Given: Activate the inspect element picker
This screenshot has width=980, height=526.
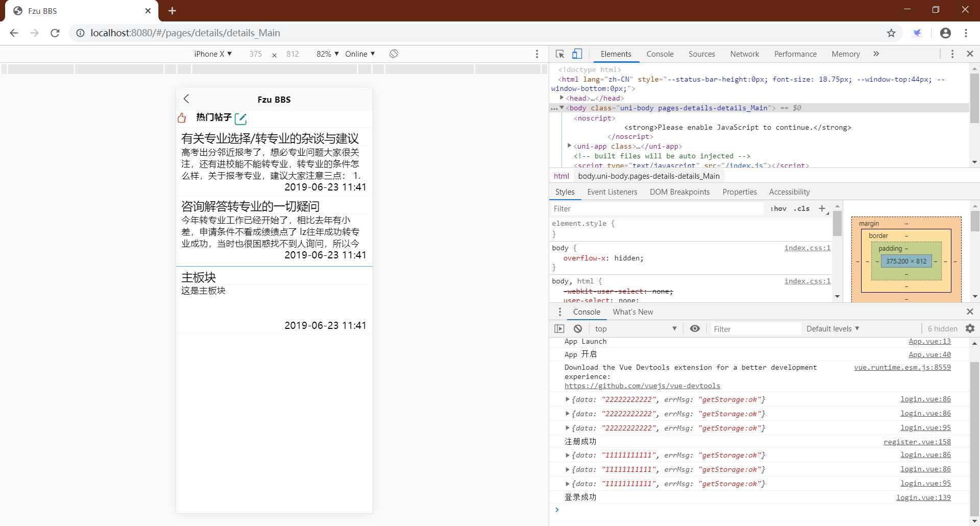Looking at the screenshot, I should tap(560, 54).
